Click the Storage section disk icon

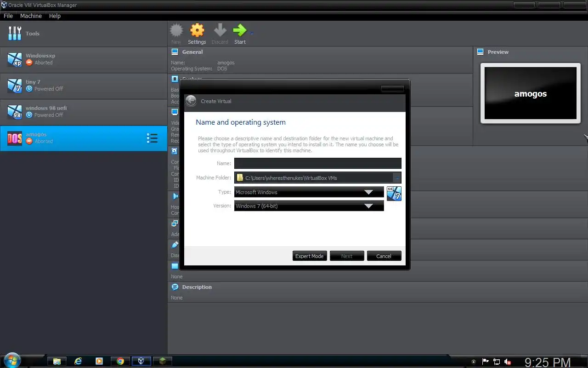[x=175, y=151]
